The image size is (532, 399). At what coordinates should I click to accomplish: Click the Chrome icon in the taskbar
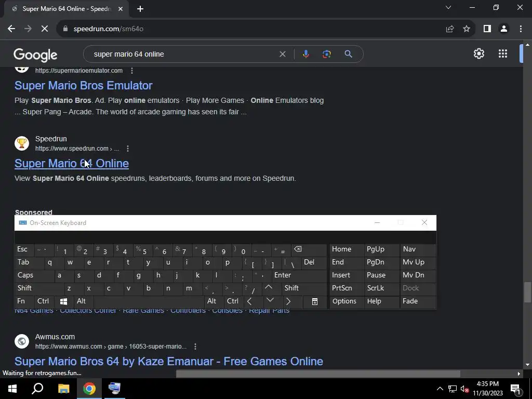[89, 389]
